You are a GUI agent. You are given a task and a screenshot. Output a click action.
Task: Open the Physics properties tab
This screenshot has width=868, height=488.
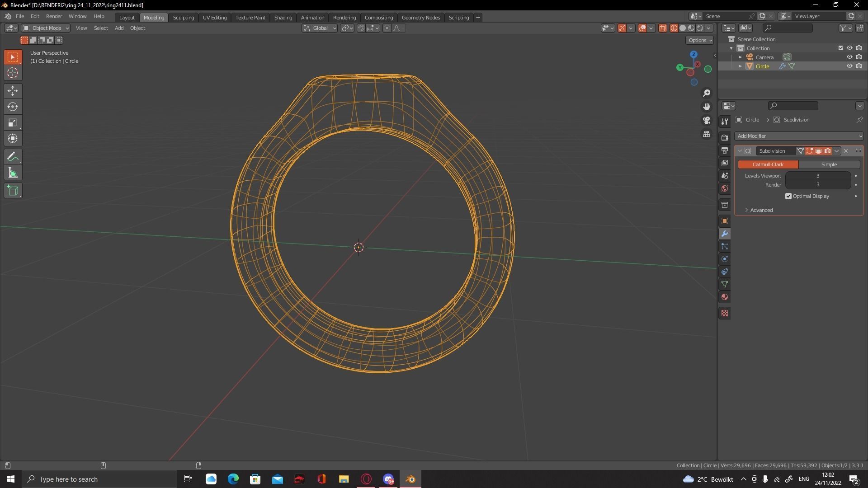pos(725,259)
